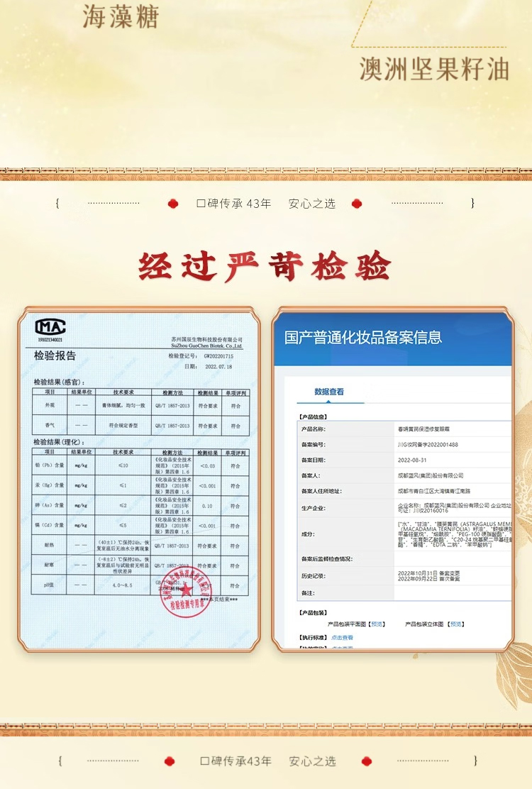Click 预览 link next to 产品包装平面图
This screenshot has width=532, height=789.
pos(376,624)
